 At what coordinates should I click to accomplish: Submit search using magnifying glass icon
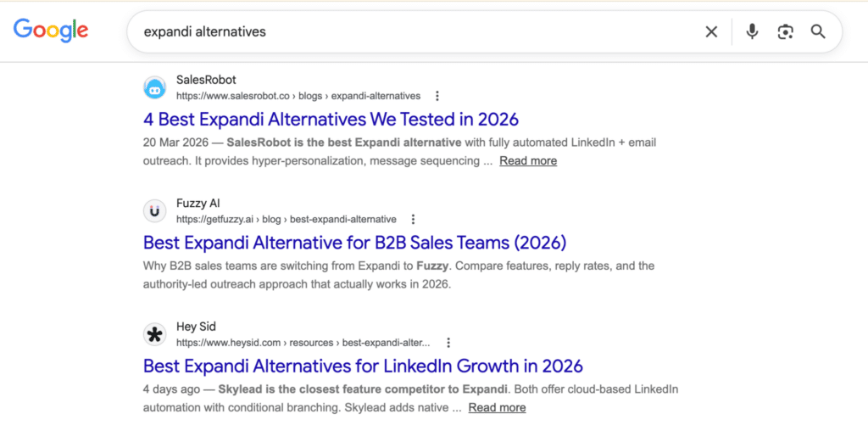[818, 31]
